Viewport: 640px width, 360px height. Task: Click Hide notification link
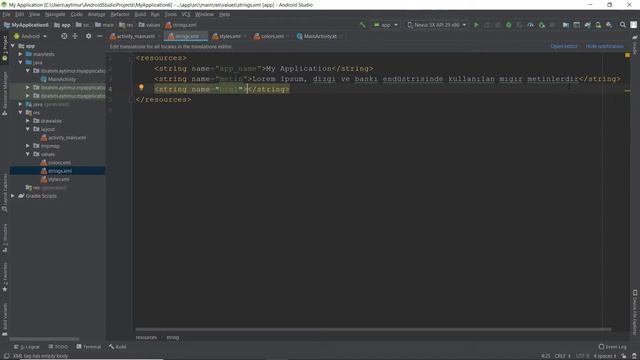coord(604,47)
